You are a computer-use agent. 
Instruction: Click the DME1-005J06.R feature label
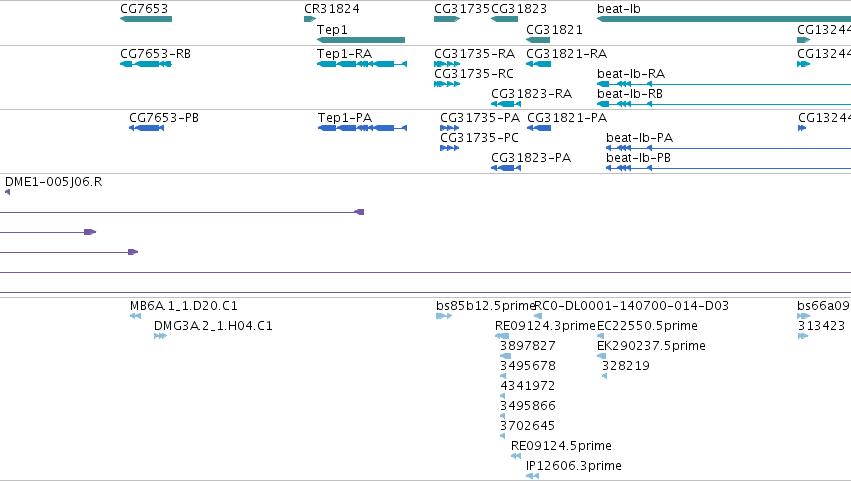tap(53, 182)
